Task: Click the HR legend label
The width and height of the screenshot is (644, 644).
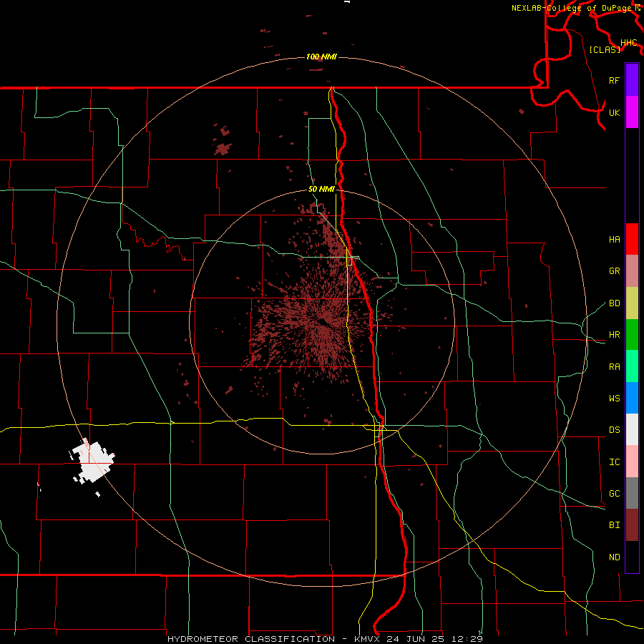Action: click(614, 335)
